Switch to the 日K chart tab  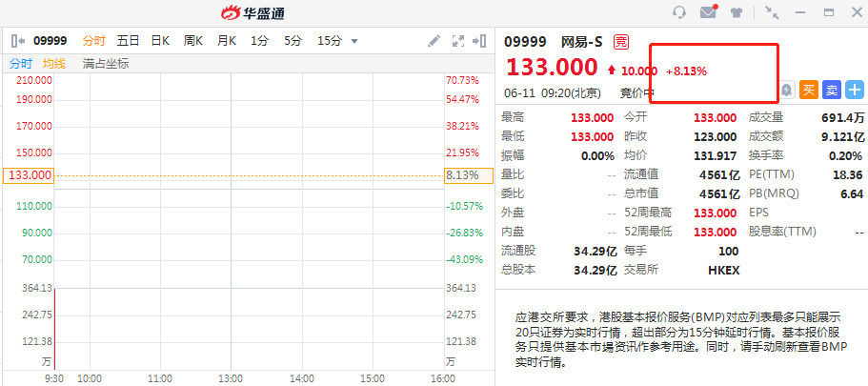[160, 40]
